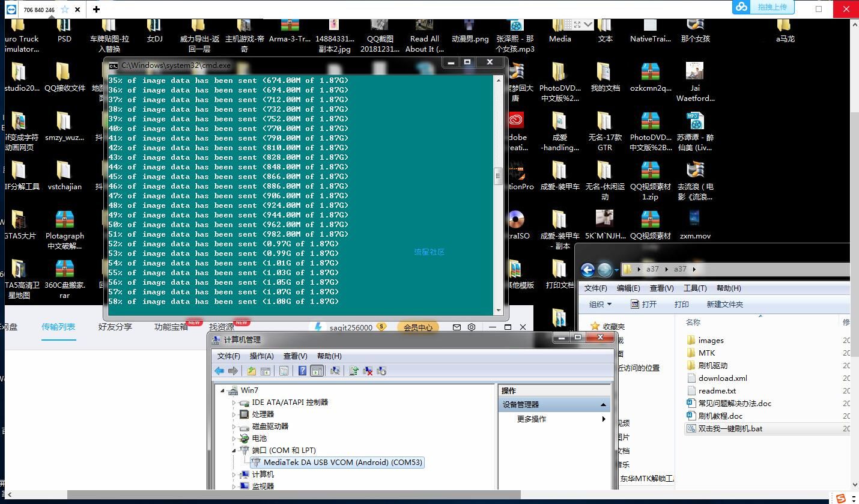Click the uninstall device red X icon

coord(368,371)
